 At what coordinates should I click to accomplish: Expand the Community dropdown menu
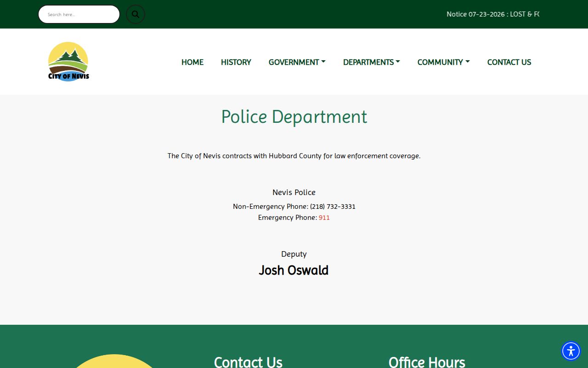444,62
